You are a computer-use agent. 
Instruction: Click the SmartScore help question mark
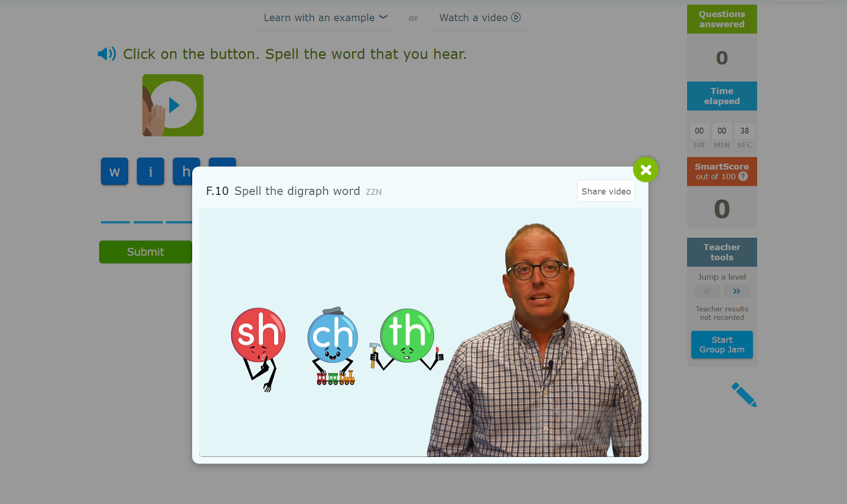(x=743, y=176)
